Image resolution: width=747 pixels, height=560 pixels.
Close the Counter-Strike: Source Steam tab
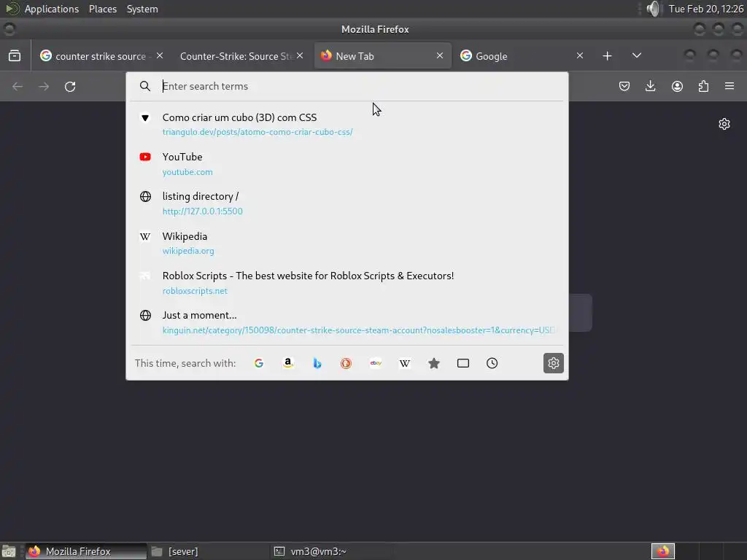click(x=300, y=55)
